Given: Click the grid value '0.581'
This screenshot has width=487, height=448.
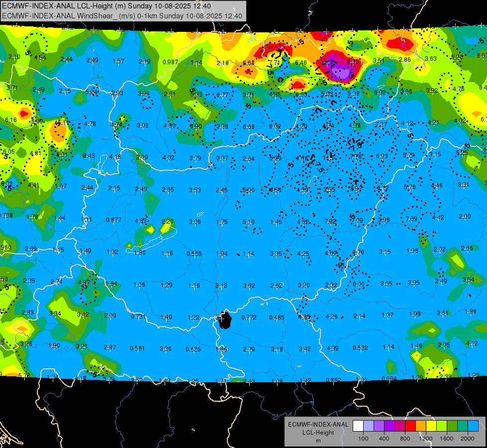Looking at the screenshot, I should (137, 348).
